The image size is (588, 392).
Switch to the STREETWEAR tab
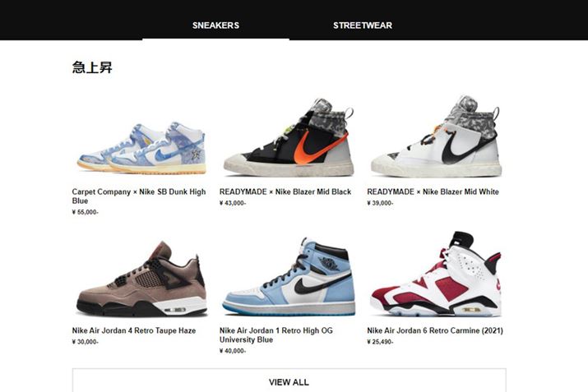(x=363, y=25)
